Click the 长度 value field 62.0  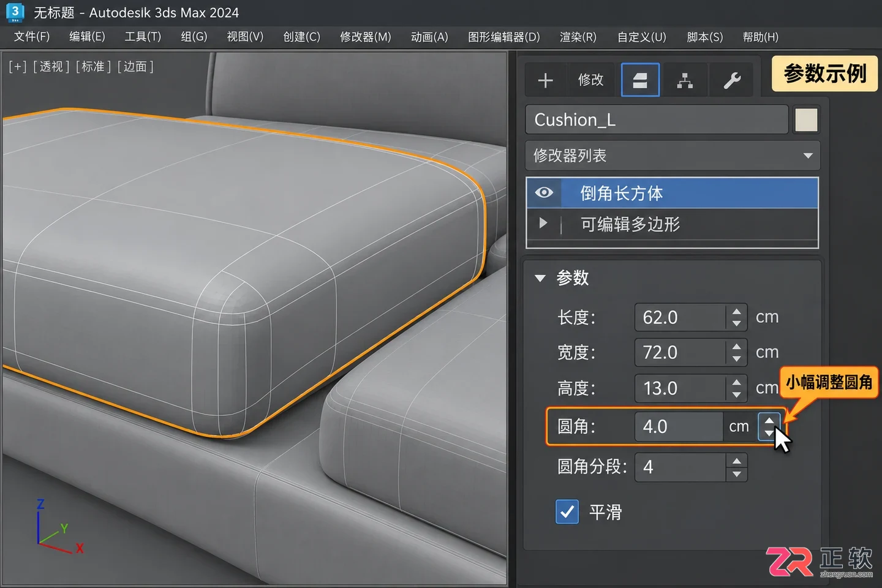tap(680, 317)
